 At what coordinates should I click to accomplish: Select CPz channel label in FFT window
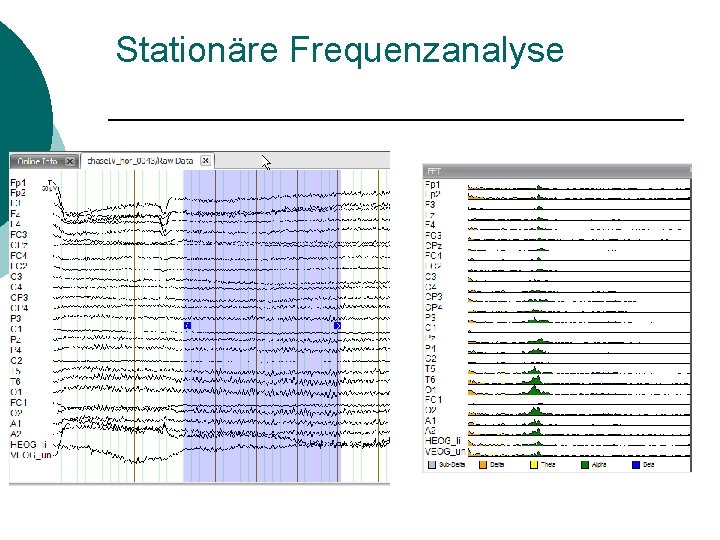tap(433, 246)
